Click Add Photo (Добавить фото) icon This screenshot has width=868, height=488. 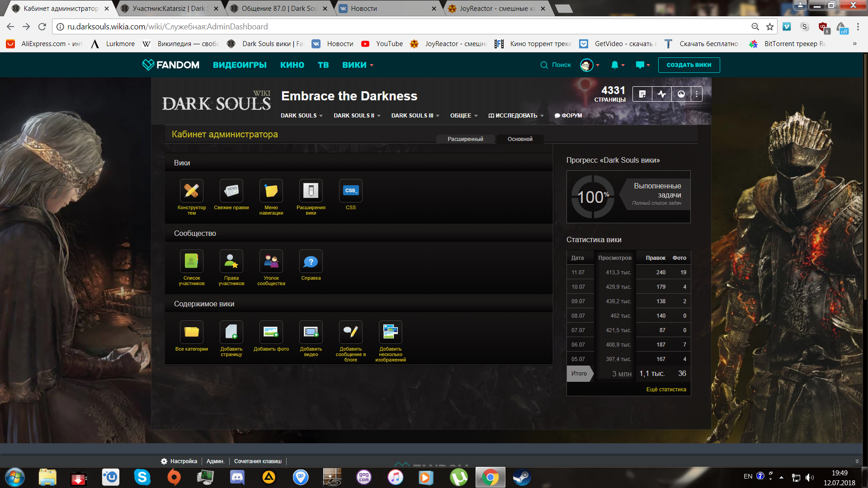pos(271,332)
